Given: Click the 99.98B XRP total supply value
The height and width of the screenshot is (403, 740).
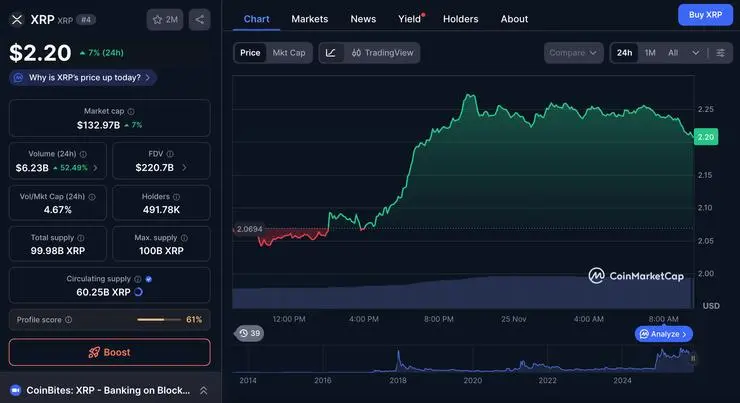Looking at the screenshot, I should tap(58, 251).
